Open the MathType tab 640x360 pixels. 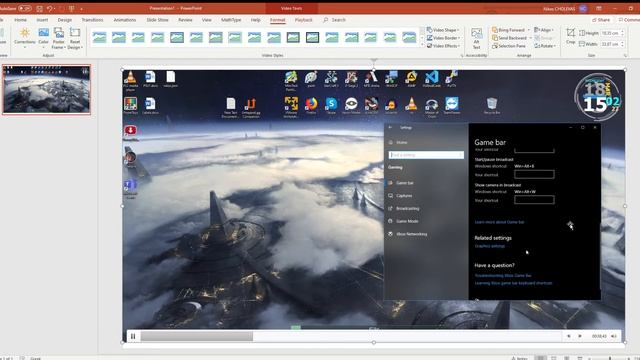click(231, 20)
